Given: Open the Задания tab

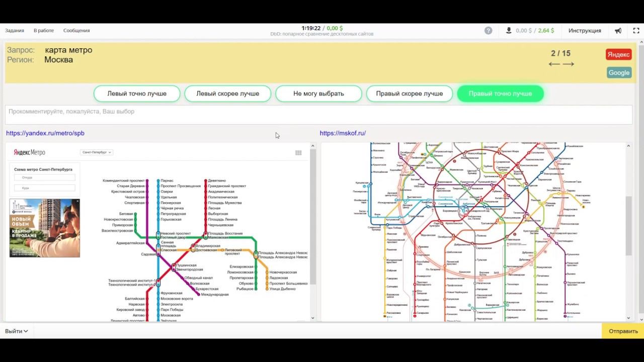Looking at the screenshot, I should (x=15, y=31).
